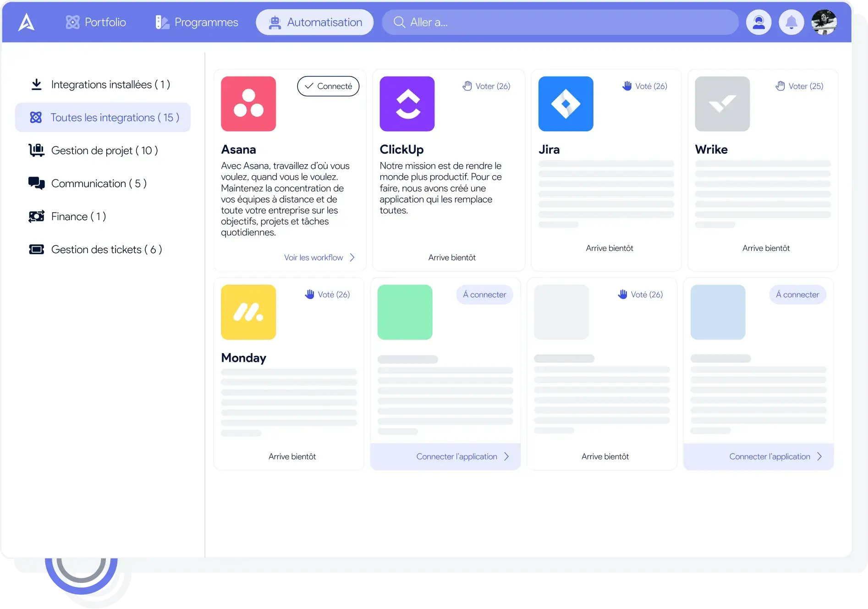Click the Programmes pencil-ruler icon
Image resolution: width=868 pixels, height=609 pixels.
(162, 22)
